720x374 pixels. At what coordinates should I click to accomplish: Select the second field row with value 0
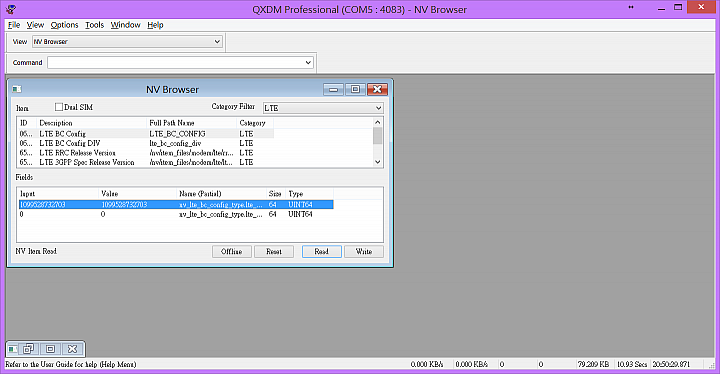(176, 214)
